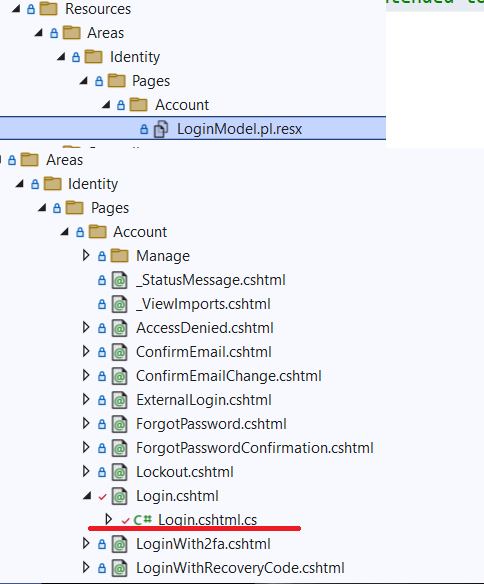Select _StatusMessage.cshtml in the tree
Screen dimensions: 484x584
[x=211, y=280]
